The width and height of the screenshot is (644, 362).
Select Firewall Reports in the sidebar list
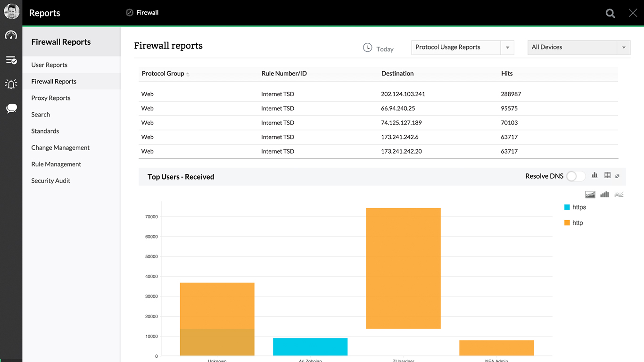(x=54, y=82)
